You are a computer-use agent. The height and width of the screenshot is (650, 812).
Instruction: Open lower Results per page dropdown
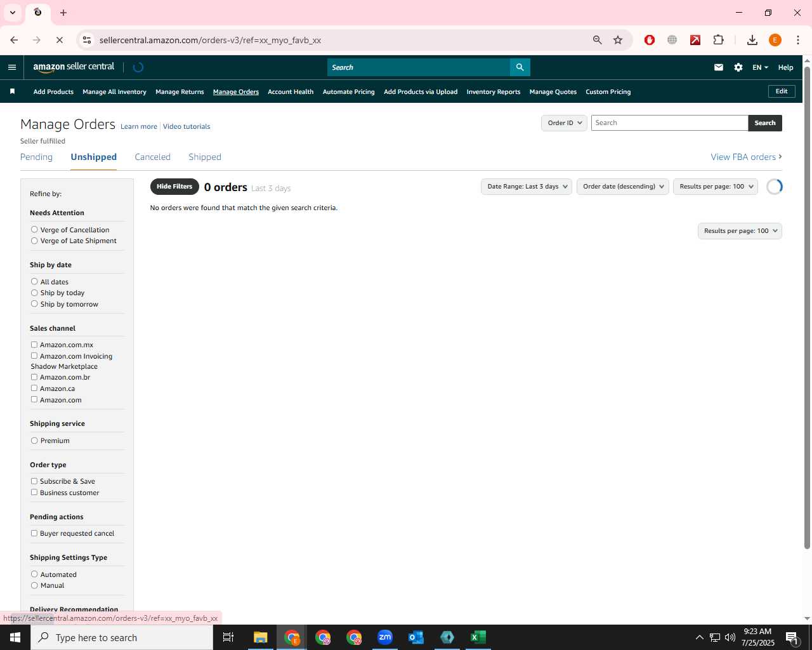click(740, 231)
